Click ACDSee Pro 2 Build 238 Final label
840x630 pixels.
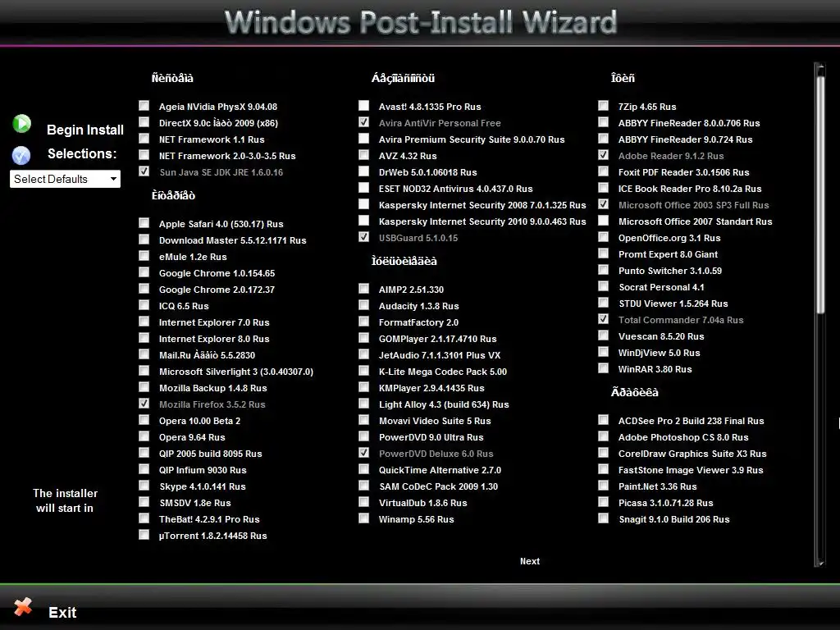pos(691,421)
